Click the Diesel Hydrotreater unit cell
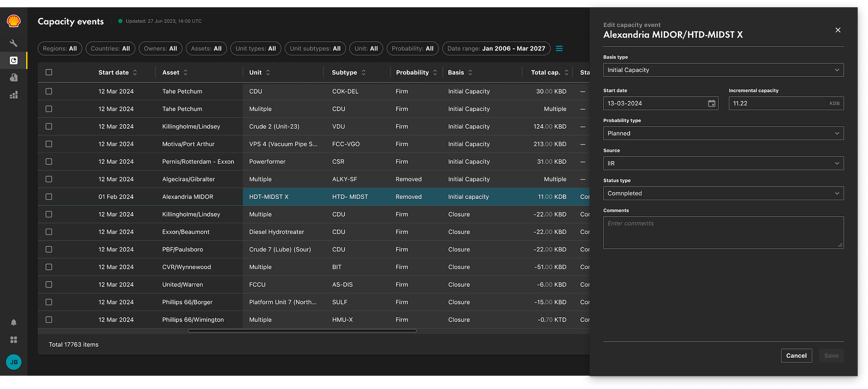Image resolution: width=868 pixels, height=389 pixels. point(277,232)
